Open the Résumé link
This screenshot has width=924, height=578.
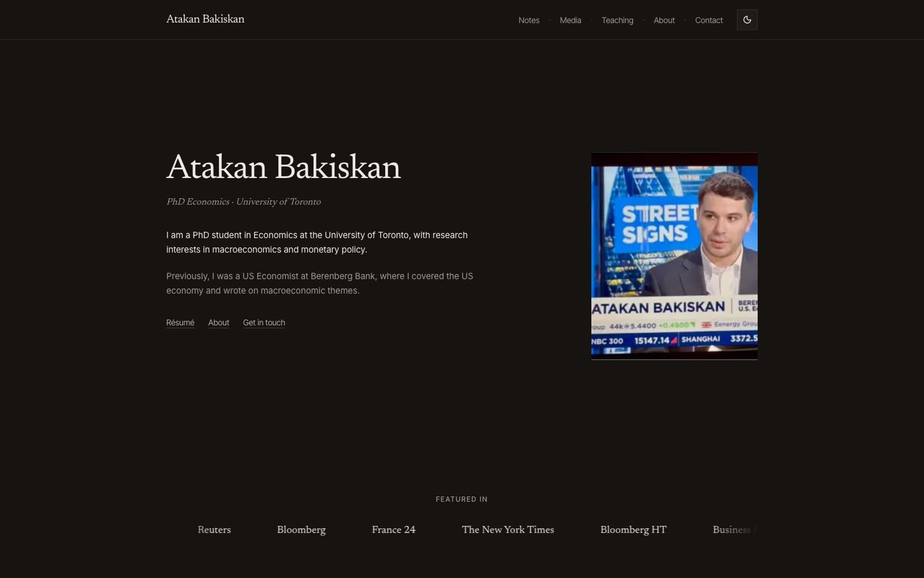180,323
